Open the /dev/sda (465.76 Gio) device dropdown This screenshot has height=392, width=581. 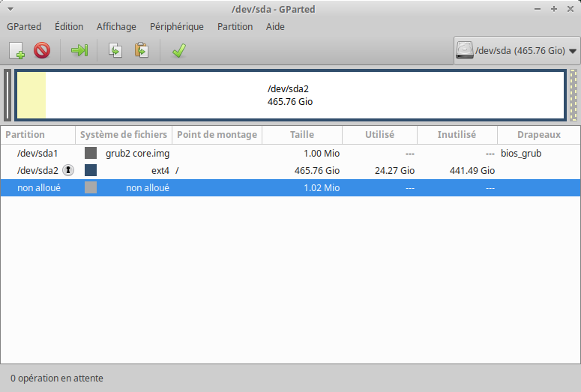517,50
